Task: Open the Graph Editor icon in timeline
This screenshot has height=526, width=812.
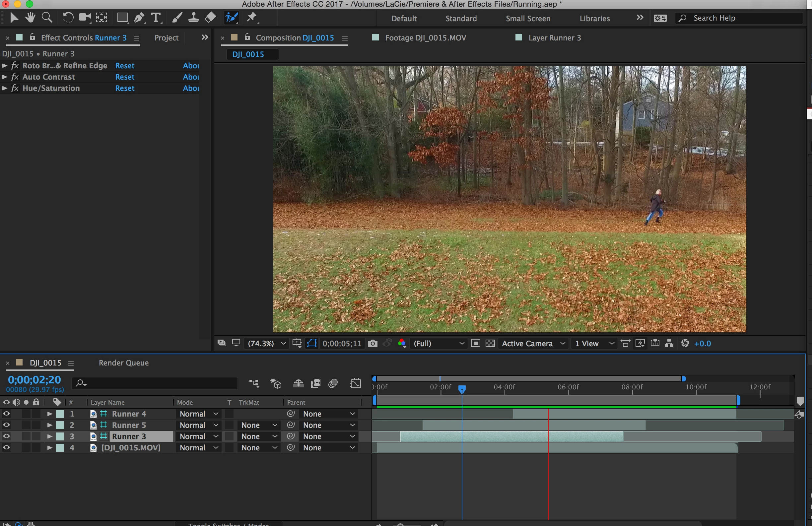Action: click(356, 383)
